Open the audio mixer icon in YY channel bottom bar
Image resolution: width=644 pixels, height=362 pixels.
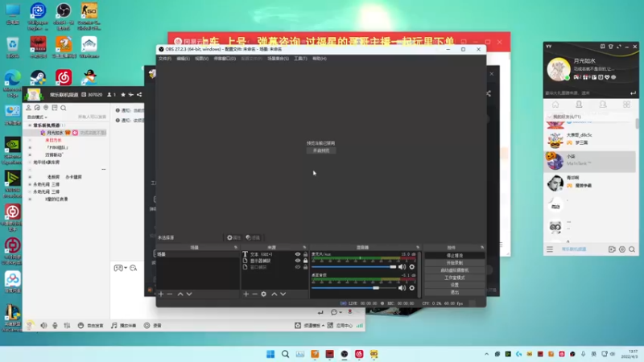pos(67,326)
